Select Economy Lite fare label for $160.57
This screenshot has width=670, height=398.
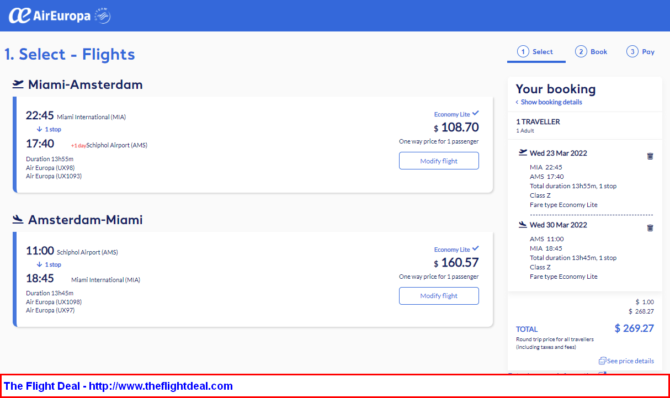[452, 249]
